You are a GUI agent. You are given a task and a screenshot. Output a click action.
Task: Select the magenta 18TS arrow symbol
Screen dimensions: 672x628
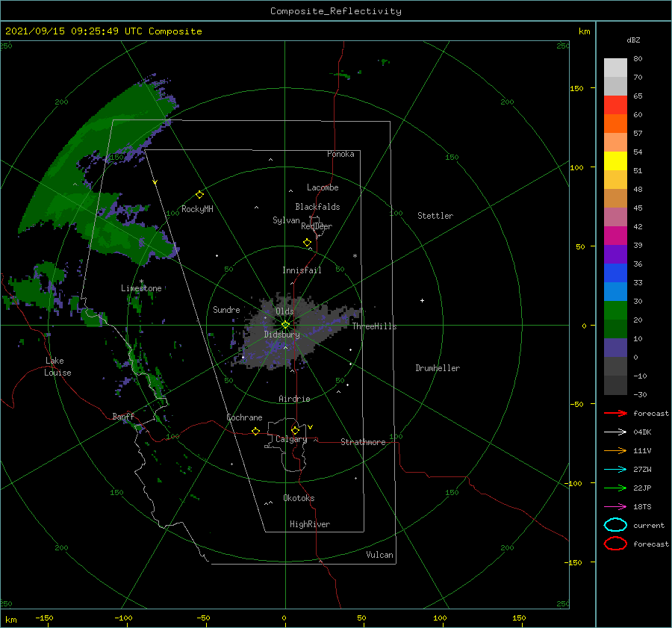(x=615, y=507)
